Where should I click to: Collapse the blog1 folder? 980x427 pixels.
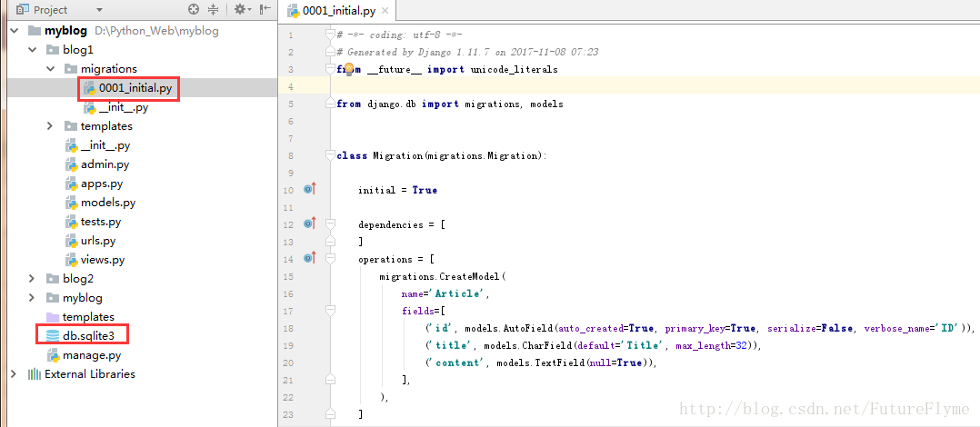(x=32, y=50)
